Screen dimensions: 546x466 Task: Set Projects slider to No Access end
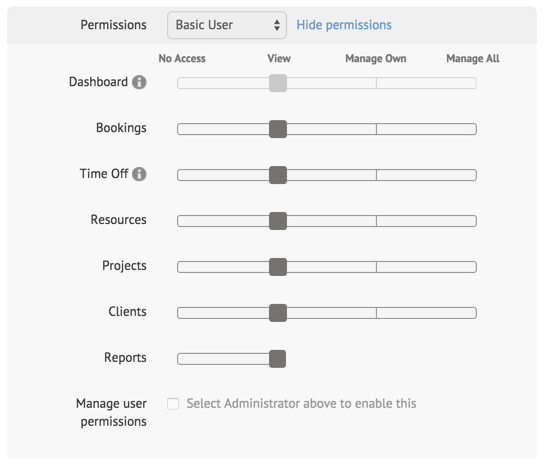pyautogui.click(x=180, y=267)
